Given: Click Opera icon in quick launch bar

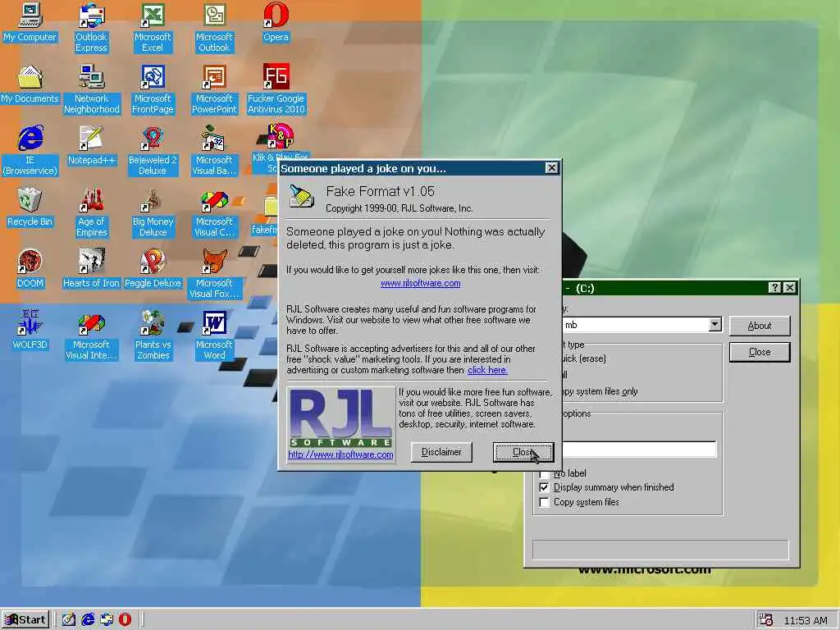Looking at the screenshot, I should tap(125, 619).
